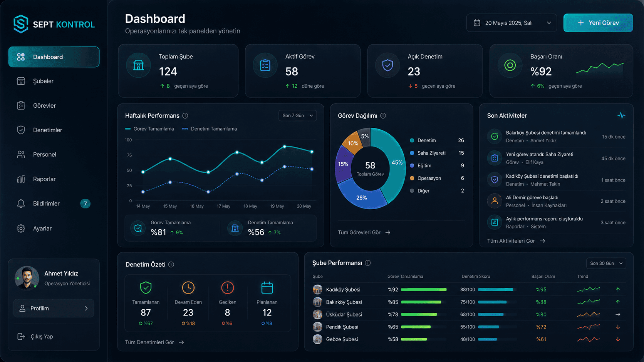Click the Diğer legend entry
Viewport: 644px width, 362px height.
click(437, 190)
